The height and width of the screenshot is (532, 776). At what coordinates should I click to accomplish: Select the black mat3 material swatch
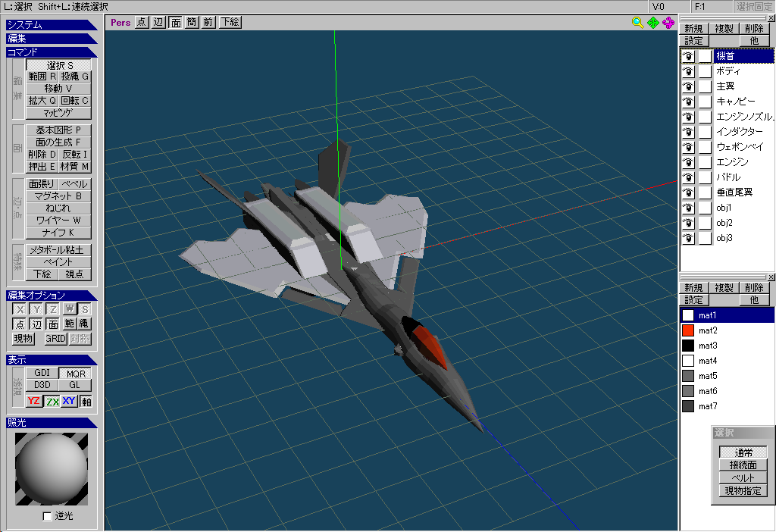688,346
